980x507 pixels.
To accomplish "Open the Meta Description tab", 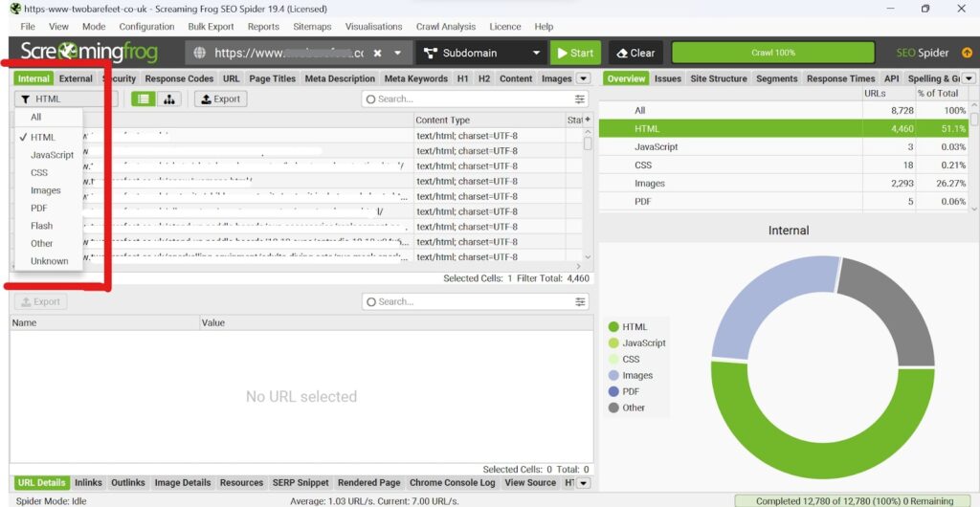I will point(340,78).
